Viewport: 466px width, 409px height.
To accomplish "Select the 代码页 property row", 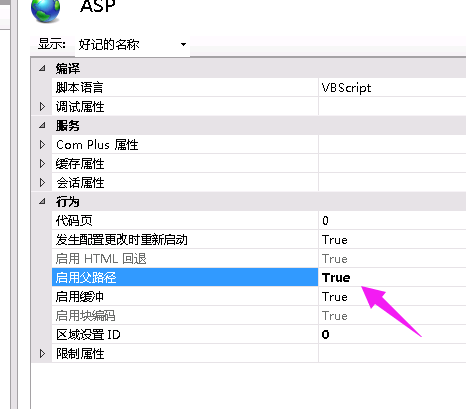I will point(185,221).
